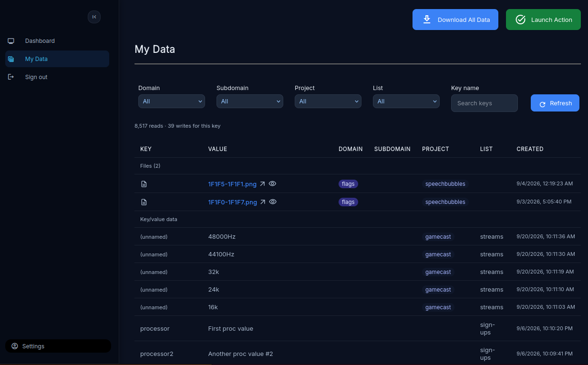This screenshot has height=365, width=588.
Task: Click Download All Data button
Action: (x=455, y=20)
